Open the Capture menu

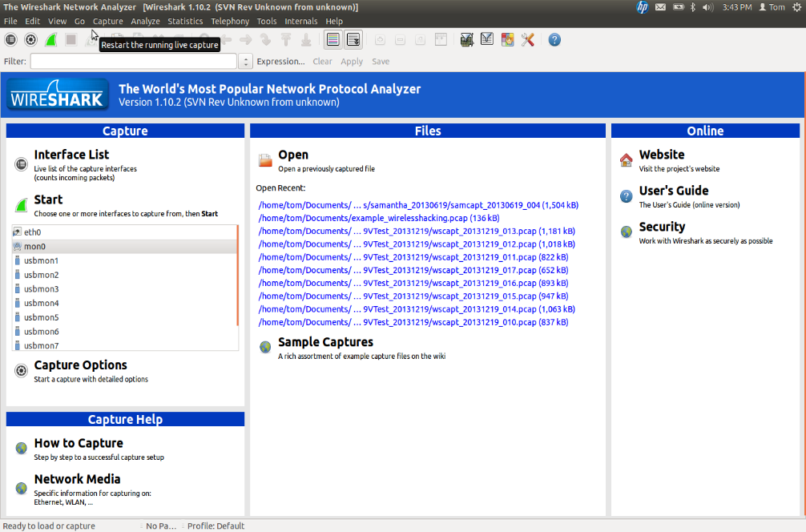pyautogui.click(x=107, y=21)
